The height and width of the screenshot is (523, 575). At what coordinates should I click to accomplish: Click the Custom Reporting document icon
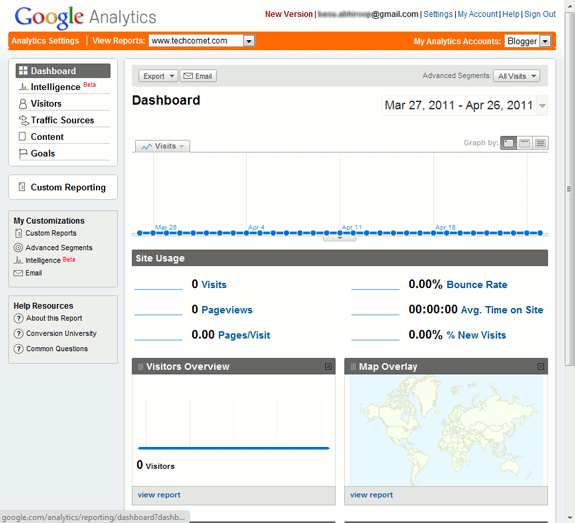pos(22,187)
